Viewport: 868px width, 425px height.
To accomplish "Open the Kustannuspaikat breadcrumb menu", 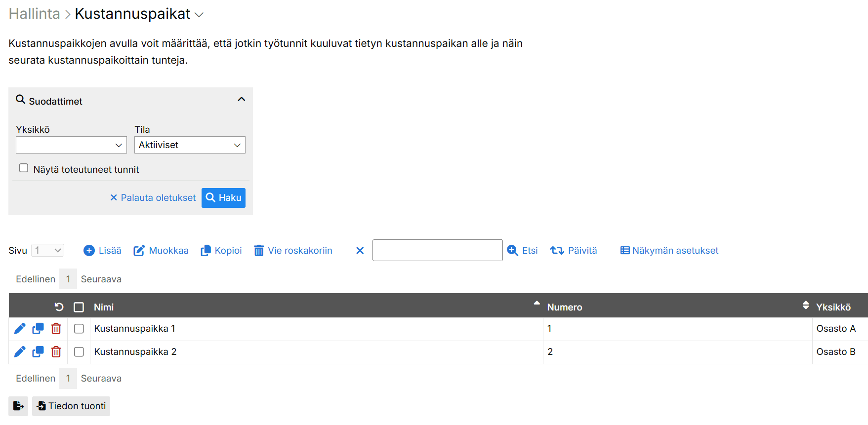I will click(199, 15).
